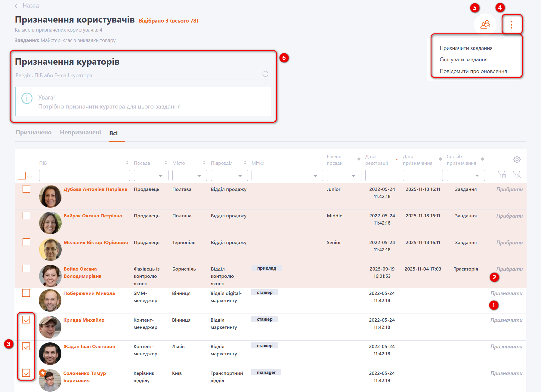Click the ПІБ filter input field
The image size is (541, 392).
point(84,176)
